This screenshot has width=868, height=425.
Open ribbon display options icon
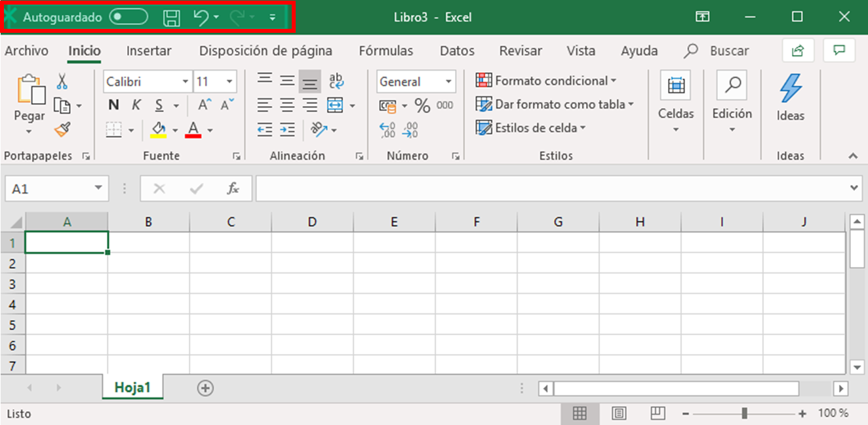click(703, 17)
